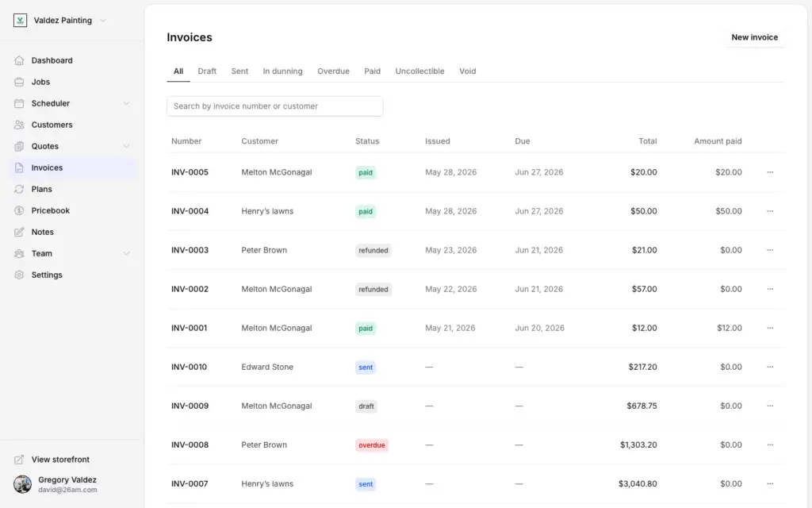This screenshot has height=508, width=812.
Task: Click the Valdez Painting logo icon
Action: coord(20,20)
